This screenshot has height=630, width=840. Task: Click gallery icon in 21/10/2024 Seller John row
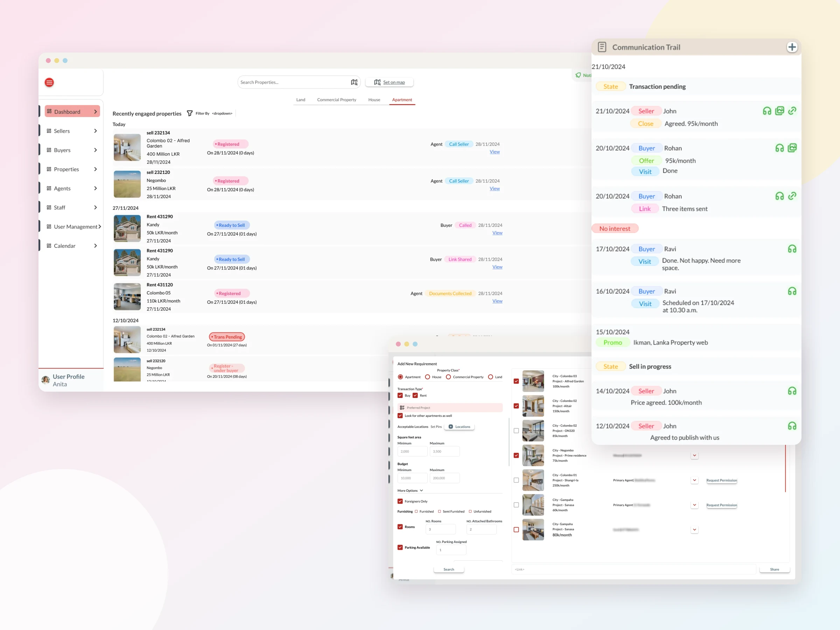click(779, 111)
